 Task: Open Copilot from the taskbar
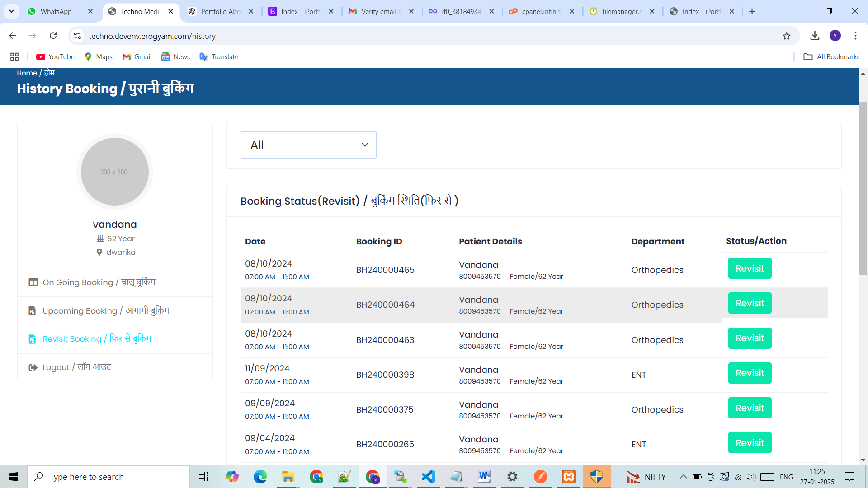tap(232, 477)
